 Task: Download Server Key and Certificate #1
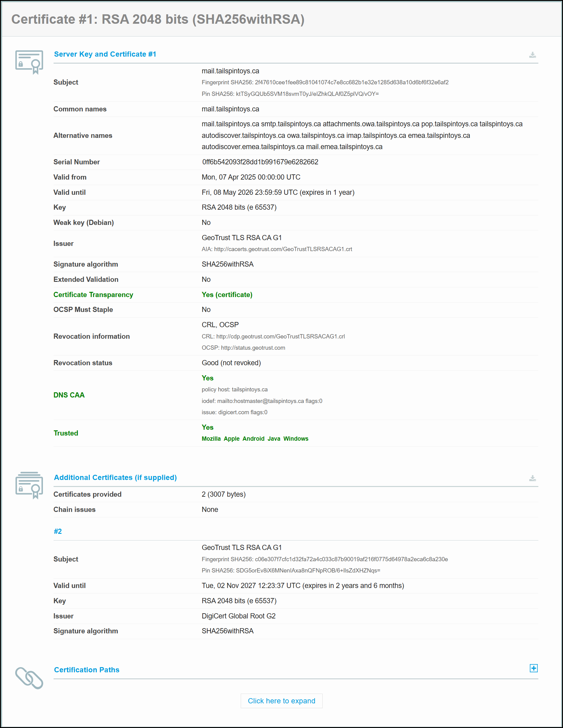532,55
